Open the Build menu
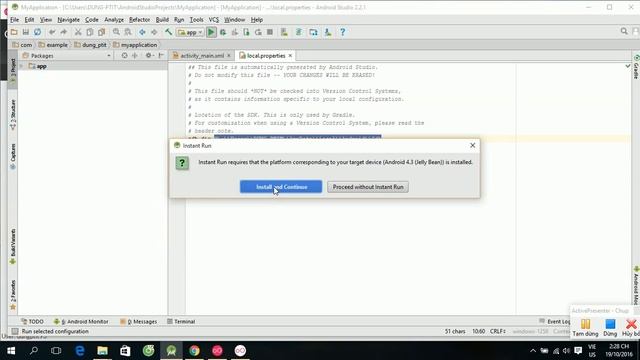This screenshot has width=640, height=360. [x=162, y=20]
